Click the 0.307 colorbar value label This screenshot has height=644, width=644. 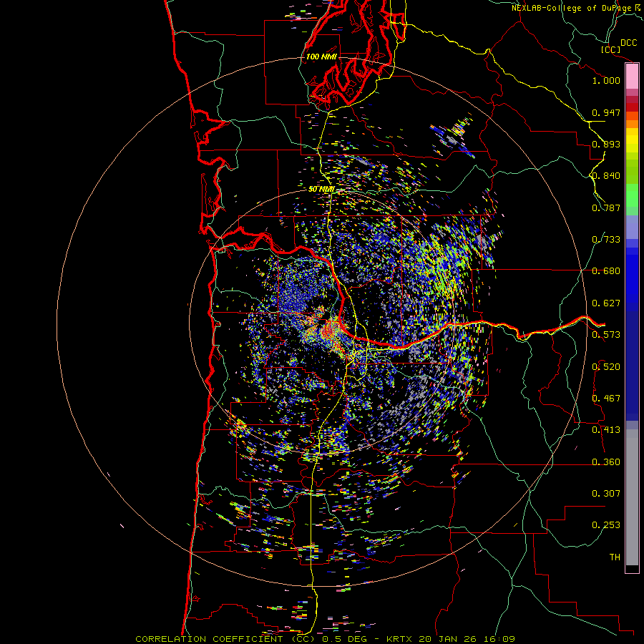(606, 494)
